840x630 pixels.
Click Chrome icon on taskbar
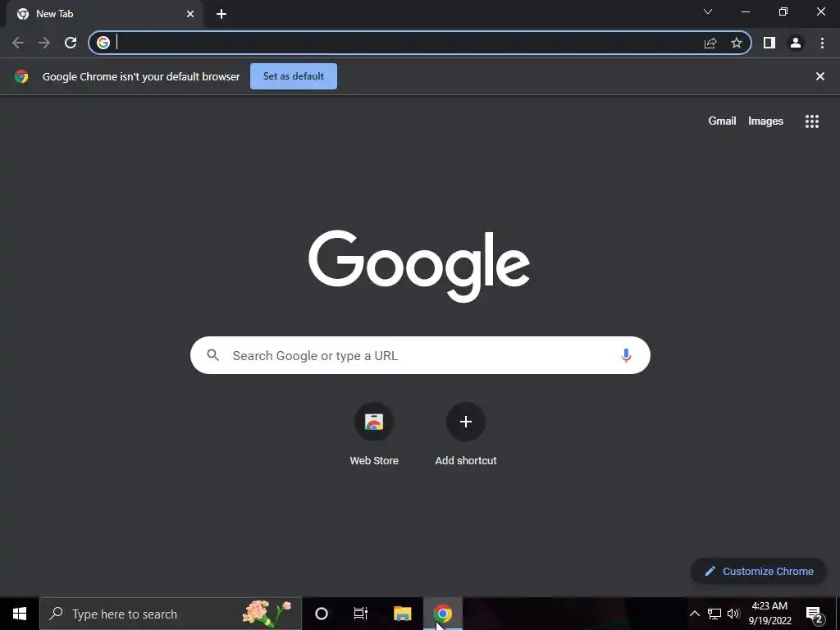(443, 614)
